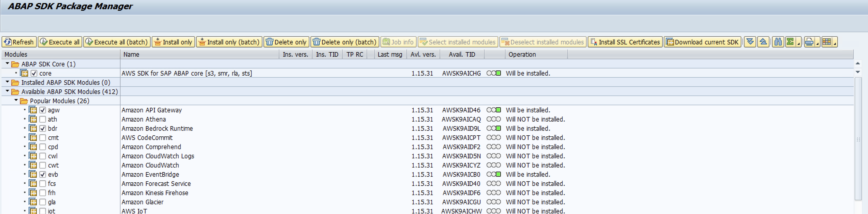
Task: Click the Operation column header
Action: pos(522,54)
